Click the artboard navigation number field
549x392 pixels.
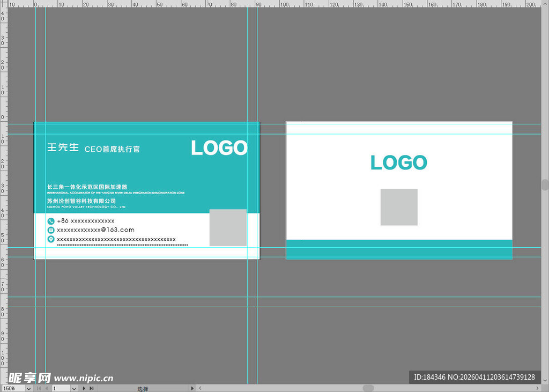61,388
